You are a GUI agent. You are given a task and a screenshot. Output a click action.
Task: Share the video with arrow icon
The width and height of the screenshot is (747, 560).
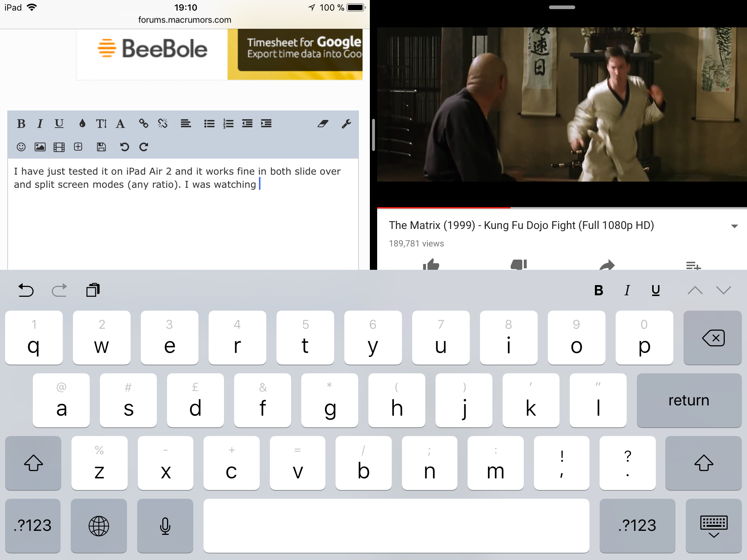pos(607,264)
